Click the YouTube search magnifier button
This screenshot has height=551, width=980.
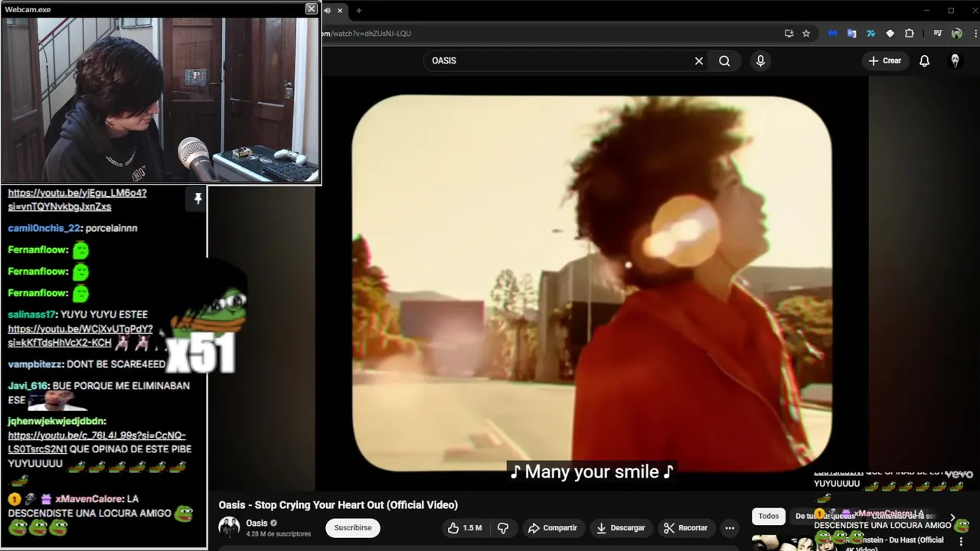point(724,60)
